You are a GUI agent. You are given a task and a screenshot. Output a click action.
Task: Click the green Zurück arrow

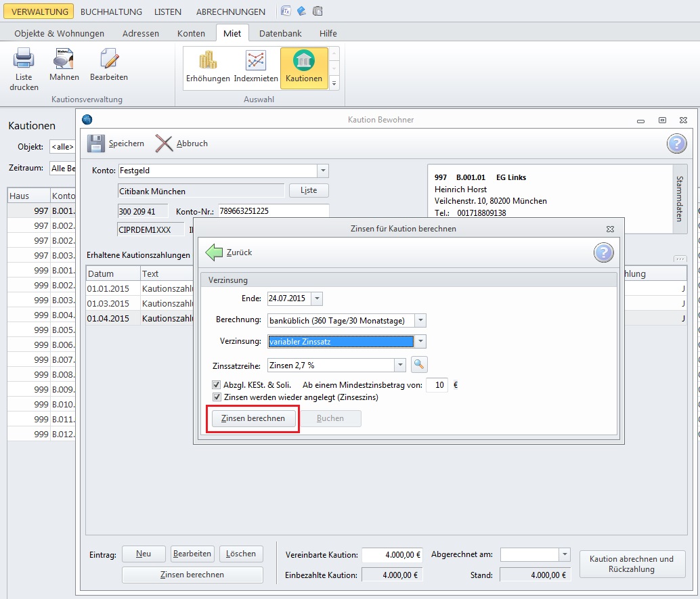tap(215, 252)
